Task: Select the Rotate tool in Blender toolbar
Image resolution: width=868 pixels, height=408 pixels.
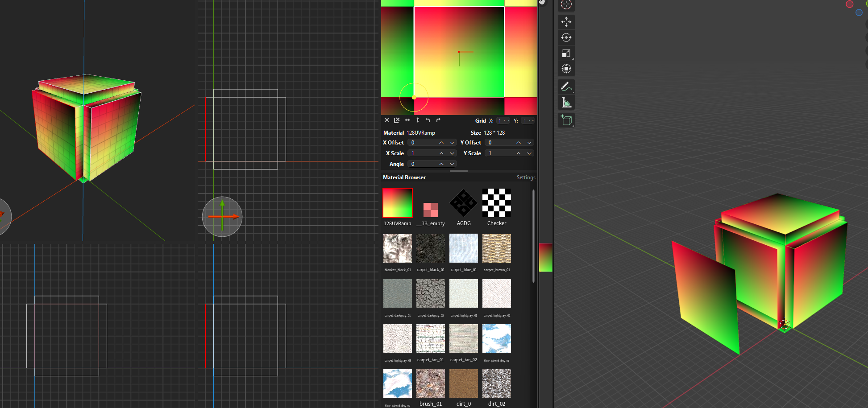Action: tap(566, 37)
